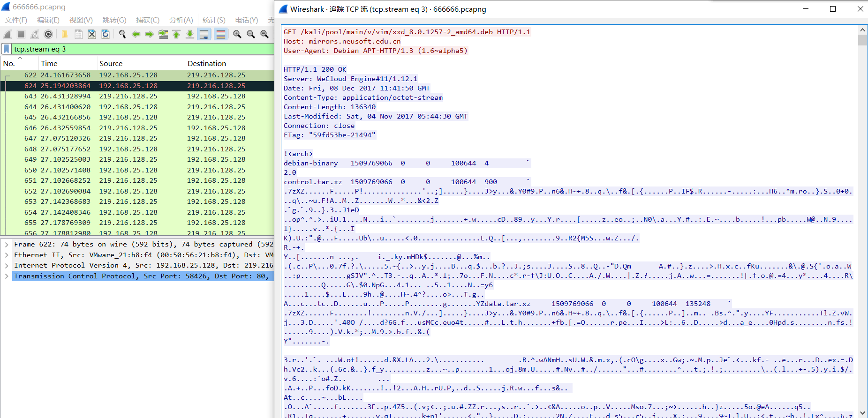Image resolution: width=868 pixels, height=418 pixels.
Task: Select packet number 650 row
Action: (137, 170)
